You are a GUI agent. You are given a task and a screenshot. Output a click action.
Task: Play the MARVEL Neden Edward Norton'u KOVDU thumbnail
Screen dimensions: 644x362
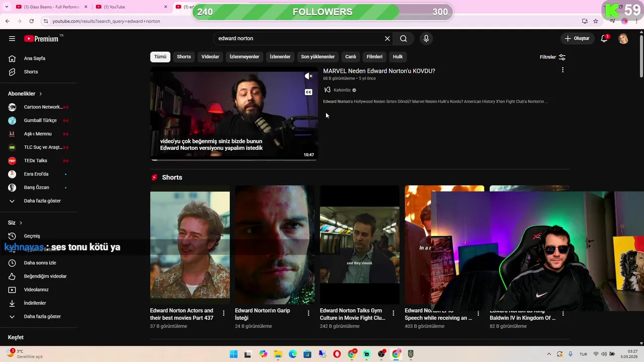(x=234, y=114)
